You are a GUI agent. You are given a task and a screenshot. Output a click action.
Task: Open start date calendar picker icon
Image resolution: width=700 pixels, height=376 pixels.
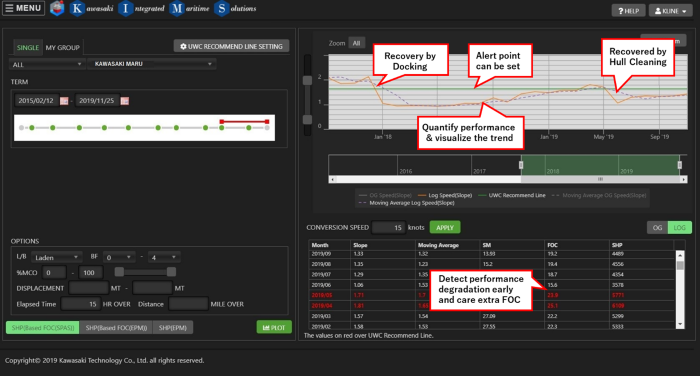click(64, 101)
